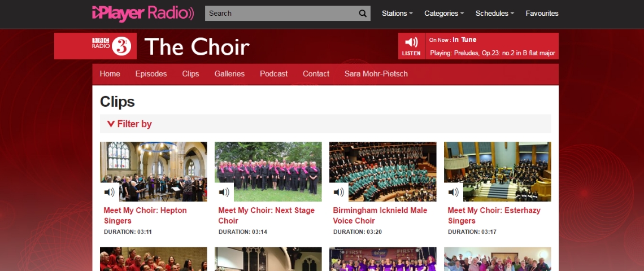
Task: Open the Contact tab
Action: (316, 74)
